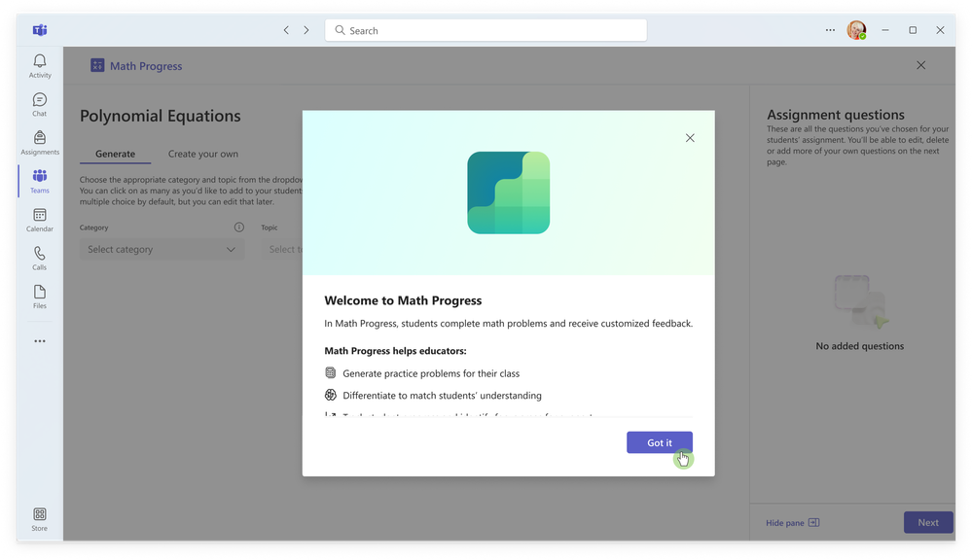Go forward with the right arrow

[x=306, y=30]
